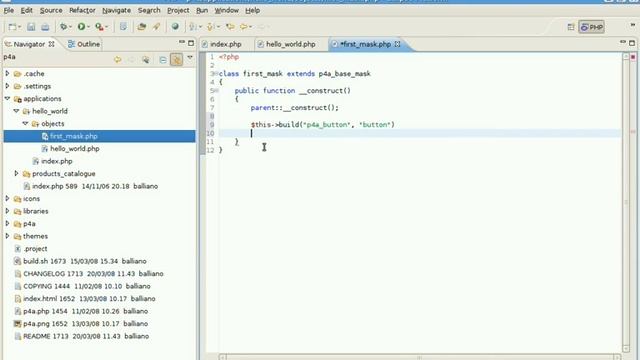The image size is (640, 360).
Task: Open the index.php editor tab
Action: 222,44
